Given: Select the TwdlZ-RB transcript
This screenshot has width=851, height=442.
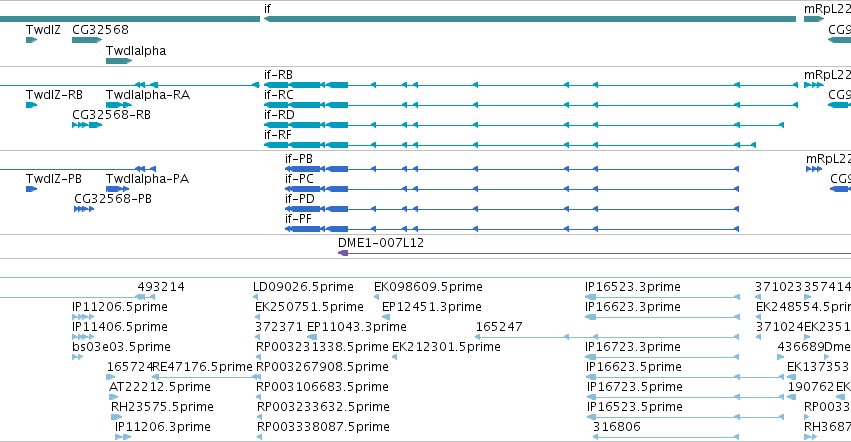Looking at the screenshot, I should [31, 105].
